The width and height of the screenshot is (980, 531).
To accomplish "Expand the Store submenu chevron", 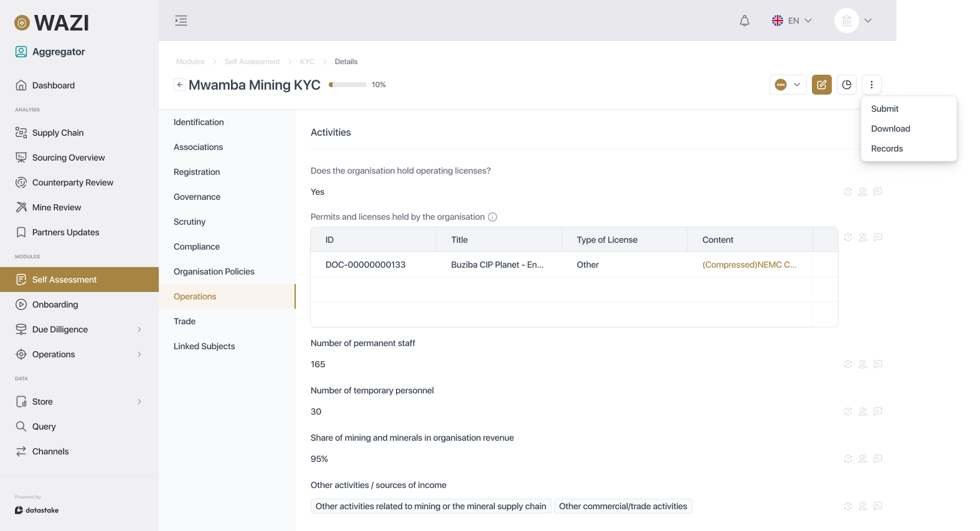I will pos(139,402).
